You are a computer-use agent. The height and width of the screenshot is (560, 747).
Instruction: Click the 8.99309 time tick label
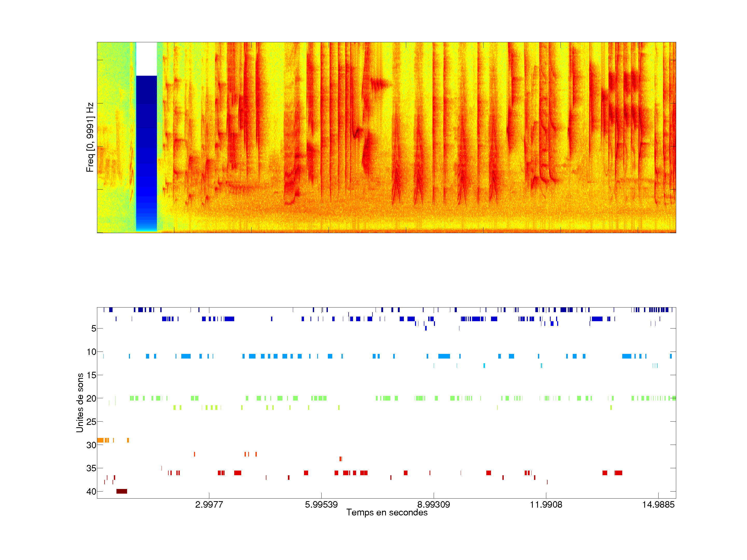click(434, 505)
